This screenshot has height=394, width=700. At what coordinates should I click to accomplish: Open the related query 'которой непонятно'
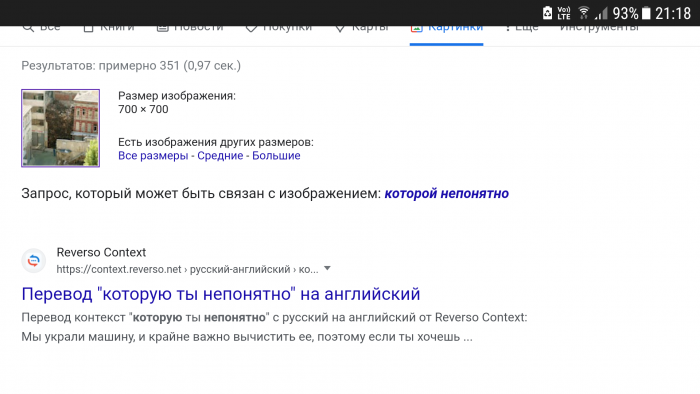446,194
